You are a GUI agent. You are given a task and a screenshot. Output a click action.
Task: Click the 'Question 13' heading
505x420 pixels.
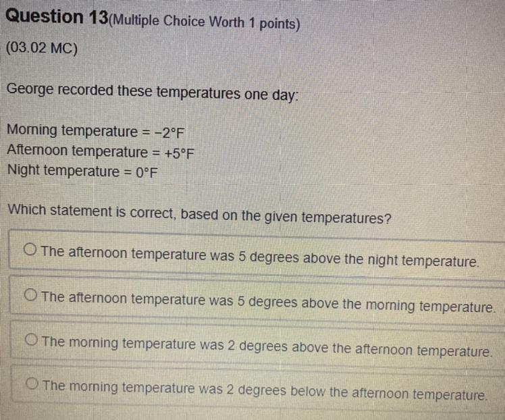tap(57, 17)
